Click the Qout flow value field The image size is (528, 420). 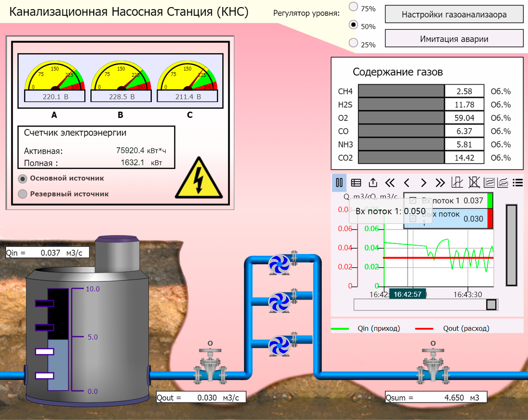coord(206,398)
